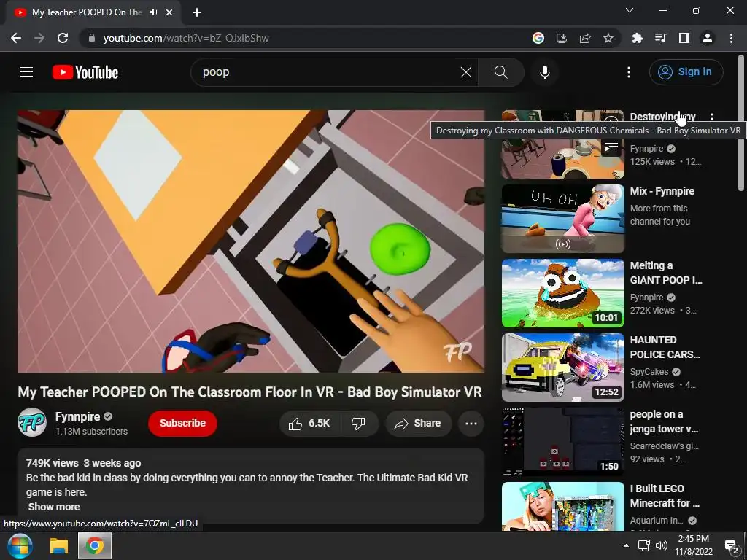Mute the tab via speaker icon
The width and height of the screenshot is (747, 560).
coord(153,12)
